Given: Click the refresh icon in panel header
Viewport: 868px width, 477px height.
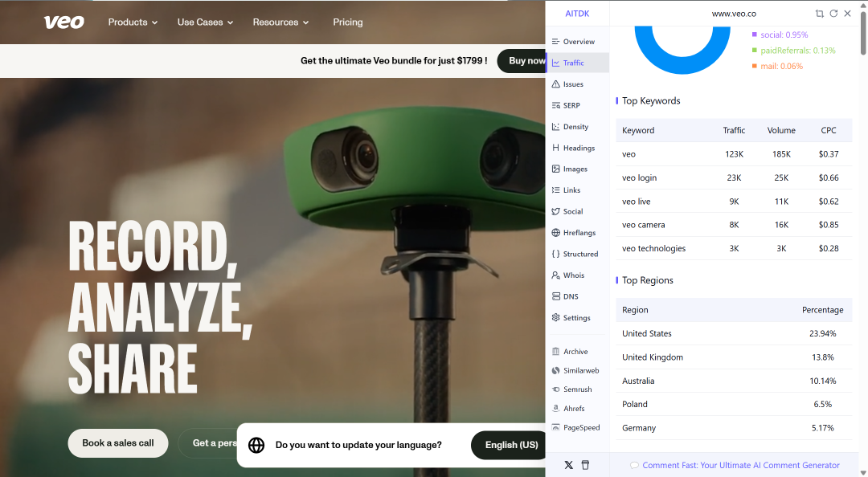Looking at the screenshot, I should coord(833,14).
